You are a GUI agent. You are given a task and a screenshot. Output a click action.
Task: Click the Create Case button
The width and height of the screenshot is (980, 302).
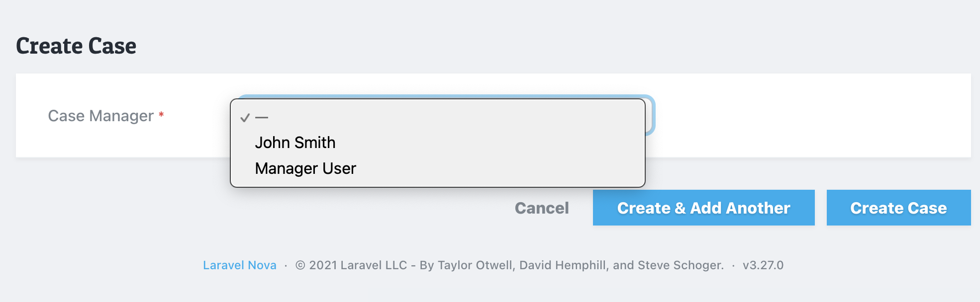coord(898,208)
